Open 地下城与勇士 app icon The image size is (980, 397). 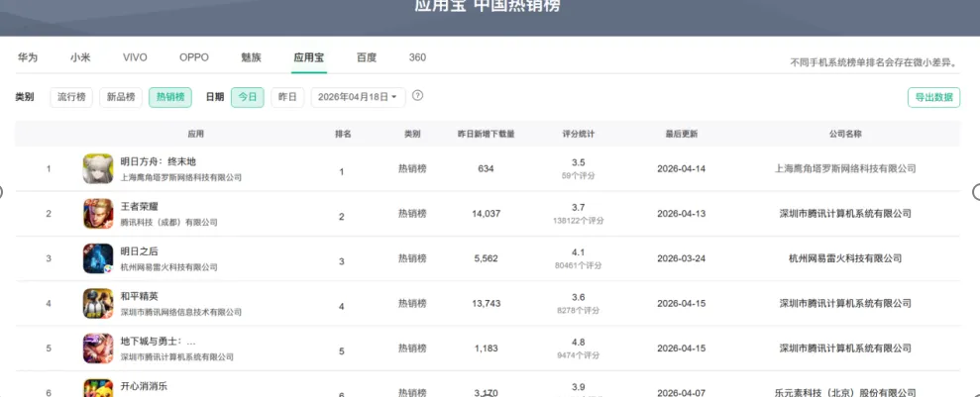click(98, 348)
